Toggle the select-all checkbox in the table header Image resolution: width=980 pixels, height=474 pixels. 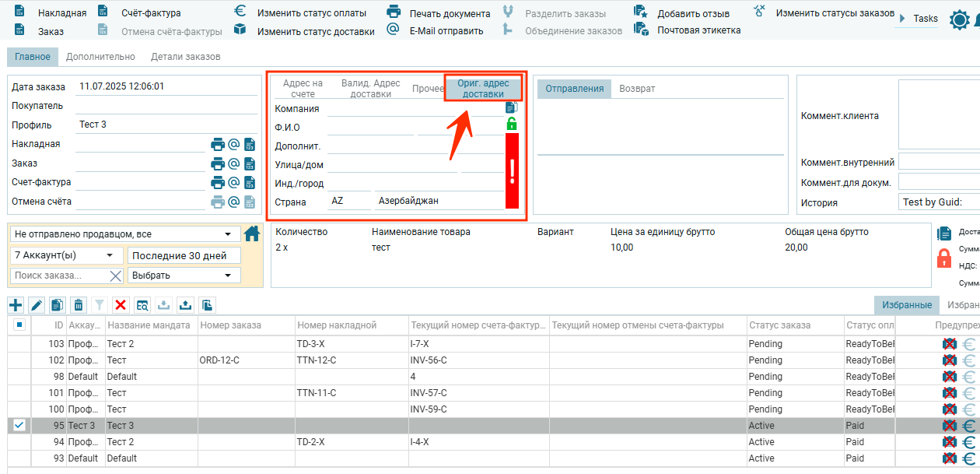coord(19,325)
